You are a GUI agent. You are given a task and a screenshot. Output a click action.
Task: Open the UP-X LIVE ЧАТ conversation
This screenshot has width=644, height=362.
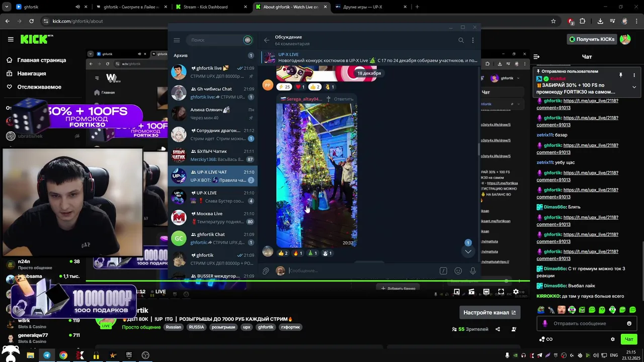tap(213, 176)
